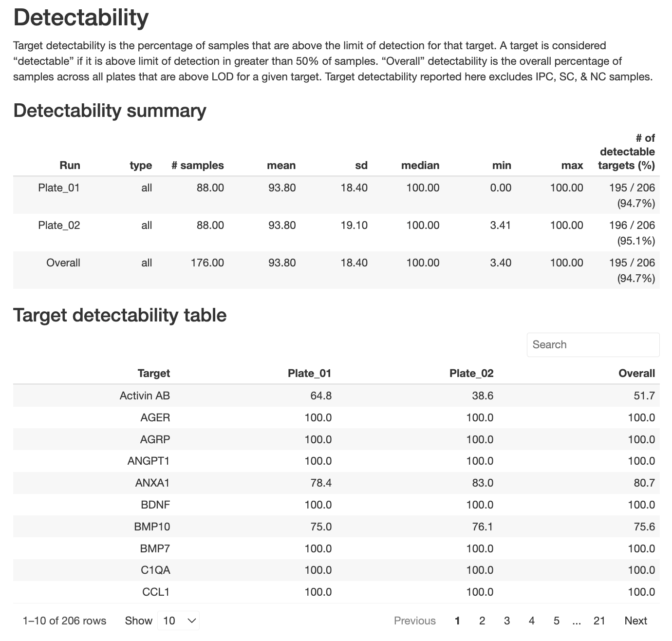Sort by Plate_02 column in target table
This screenshot has width=672, height=641.
coord(471,373)
